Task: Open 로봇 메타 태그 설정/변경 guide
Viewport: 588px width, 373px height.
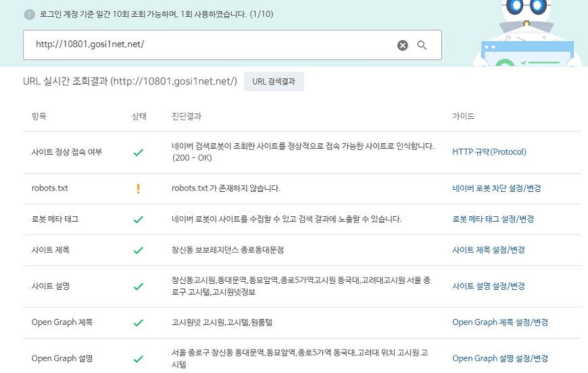Action: [497, 220]
